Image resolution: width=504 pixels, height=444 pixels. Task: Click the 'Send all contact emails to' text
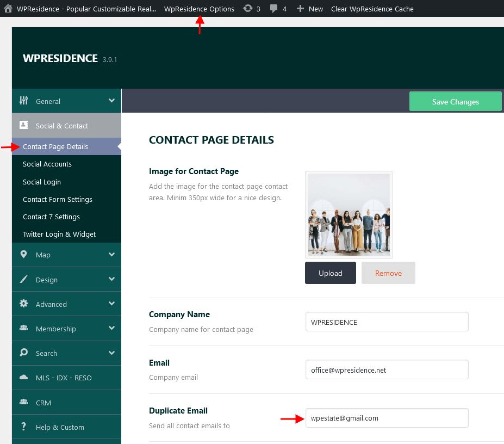[x=189, y=425]
